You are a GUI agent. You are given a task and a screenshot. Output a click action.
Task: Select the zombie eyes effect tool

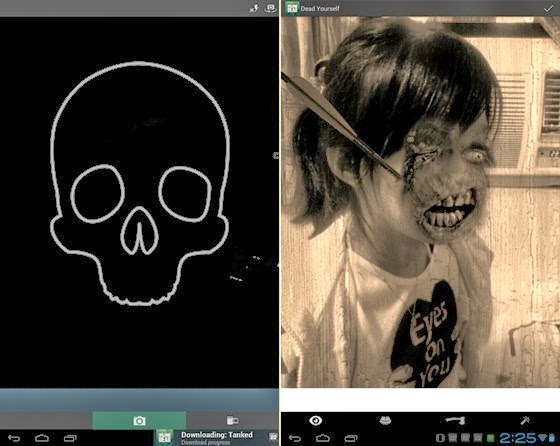316,421
